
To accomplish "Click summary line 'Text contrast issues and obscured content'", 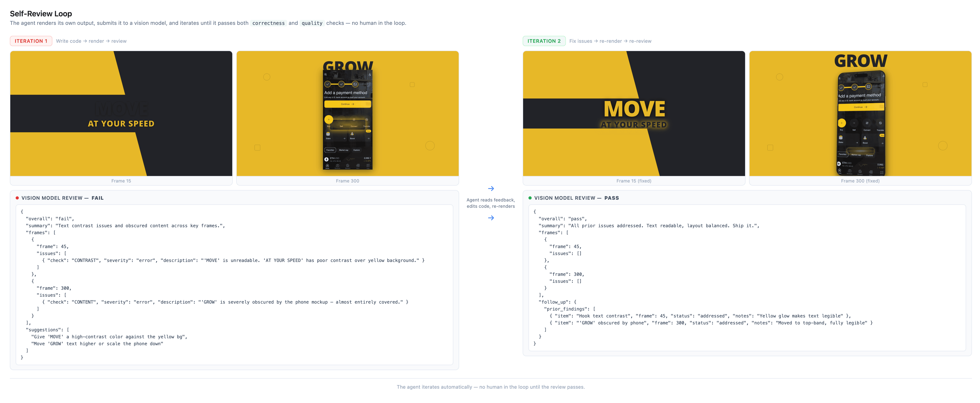I will click(125, 226).
